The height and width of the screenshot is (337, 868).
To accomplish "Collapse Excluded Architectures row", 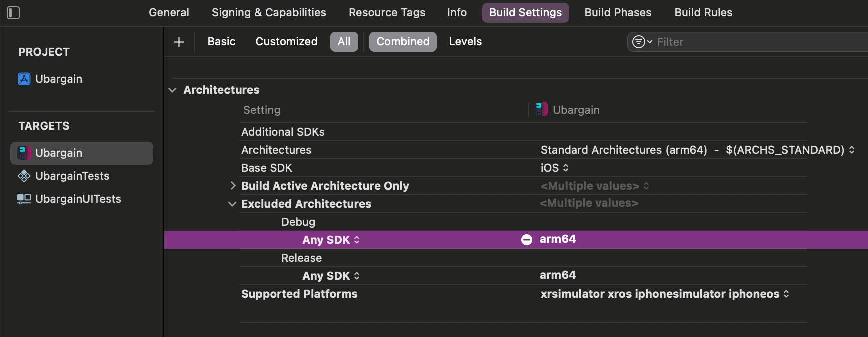I will pyautogui.click(x=232, y=204).
